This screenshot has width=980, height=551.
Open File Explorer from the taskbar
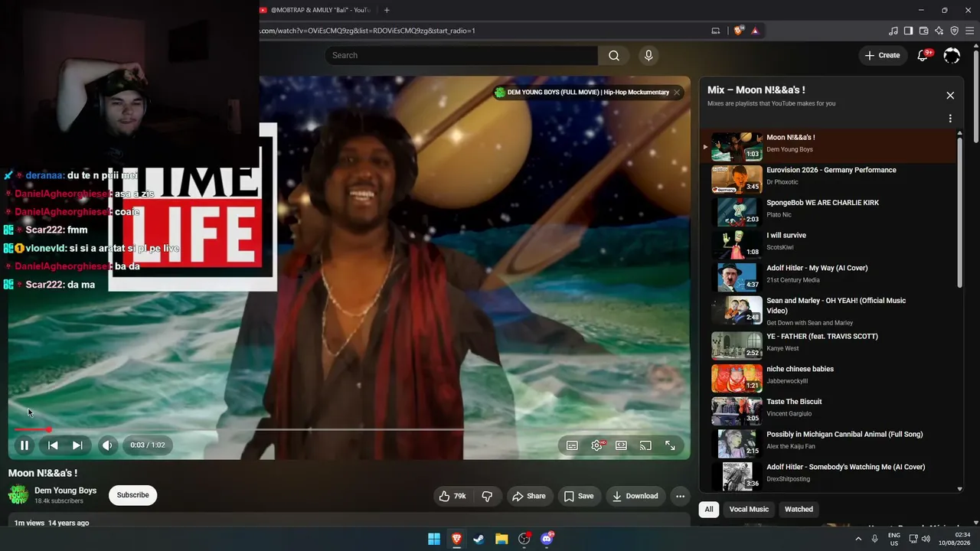click(x=501, y=539)
